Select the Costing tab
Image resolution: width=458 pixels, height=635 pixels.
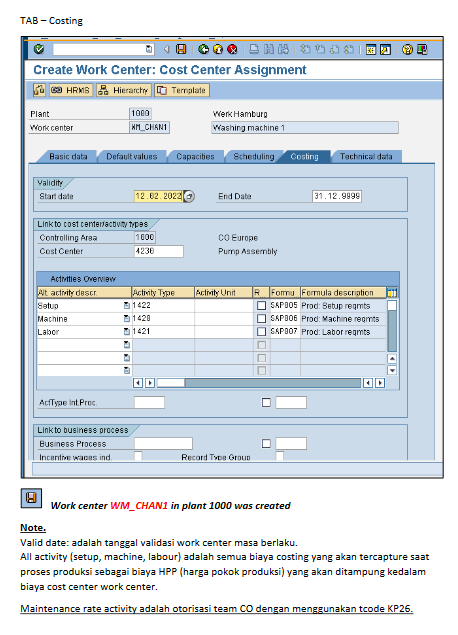click(x=305, y=156)
